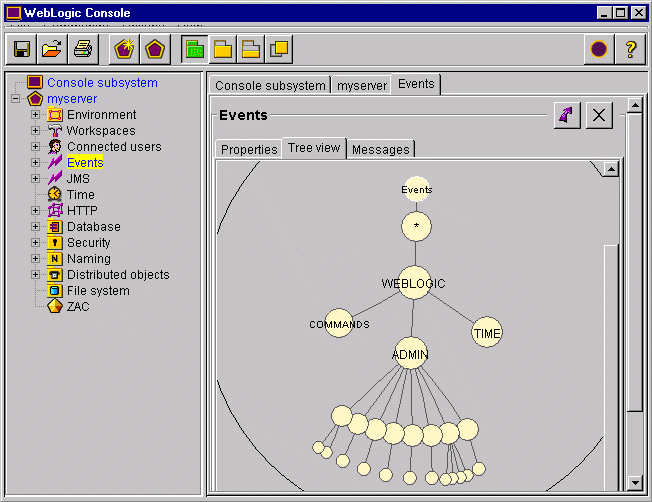The image size is (652, 502).
Task: Click the File system cylinder icon
Action: (x=55, y=290)
